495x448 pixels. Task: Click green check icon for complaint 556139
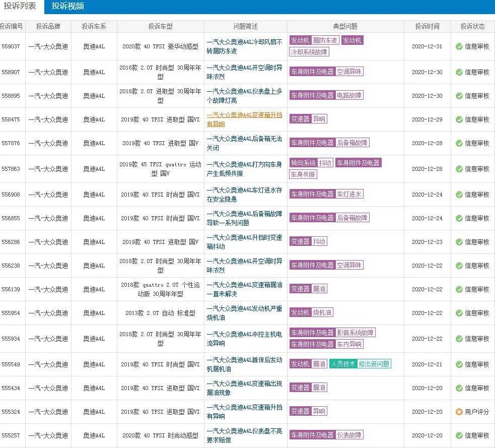[459, 289]
